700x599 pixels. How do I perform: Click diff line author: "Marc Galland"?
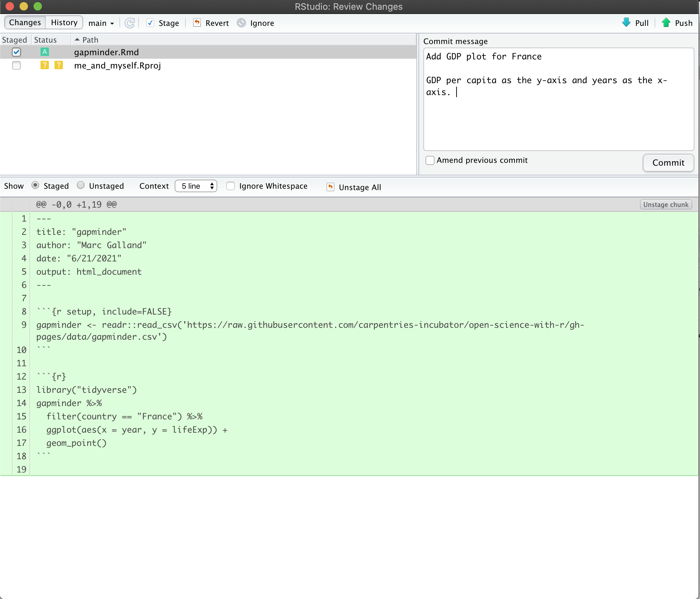92,245
